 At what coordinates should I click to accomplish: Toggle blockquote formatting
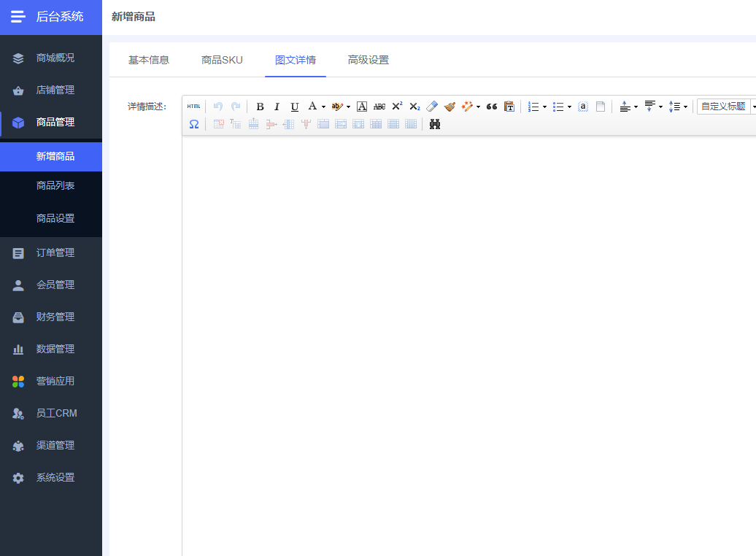pos(492,107)
